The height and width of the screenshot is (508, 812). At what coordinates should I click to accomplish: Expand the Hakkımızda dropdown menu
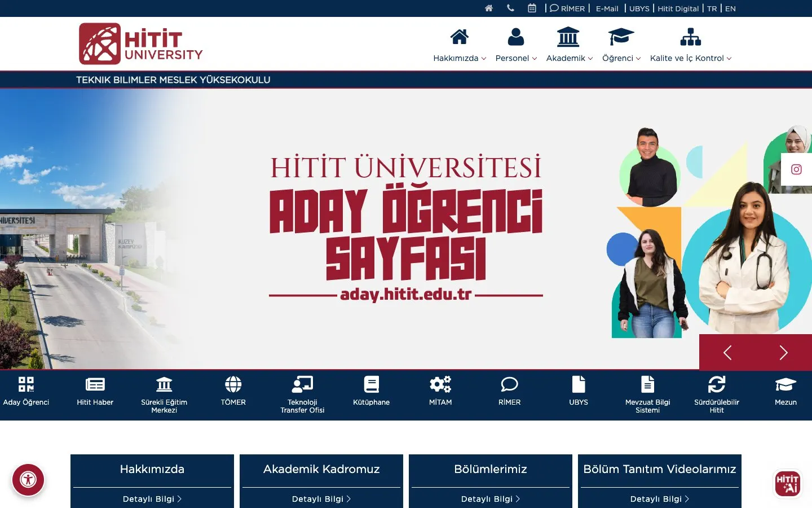point(460,58)
